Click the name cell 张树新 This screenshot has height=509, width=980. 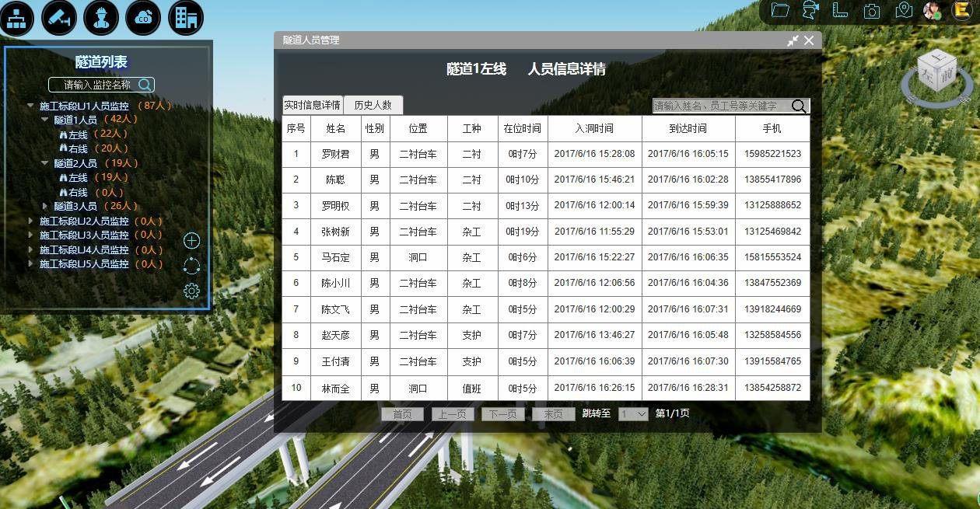coord(335,232)
